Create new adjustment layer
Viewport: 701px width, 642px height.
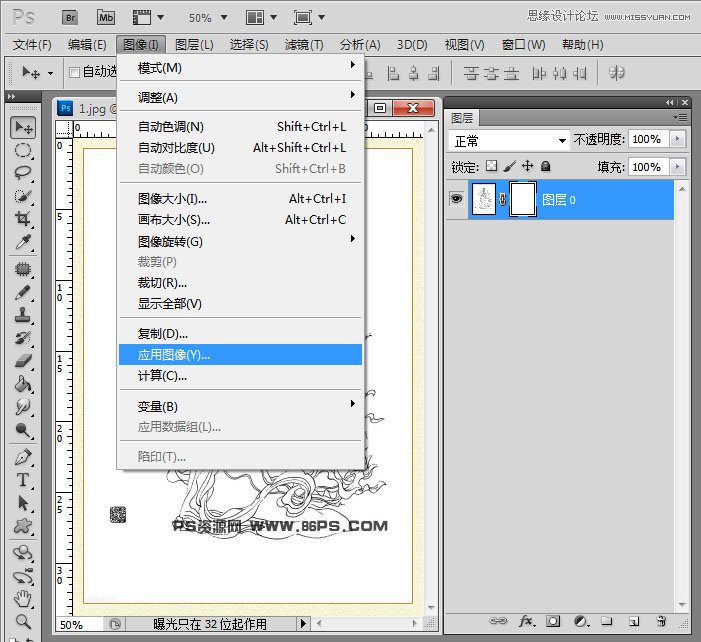tap(581, 621)
